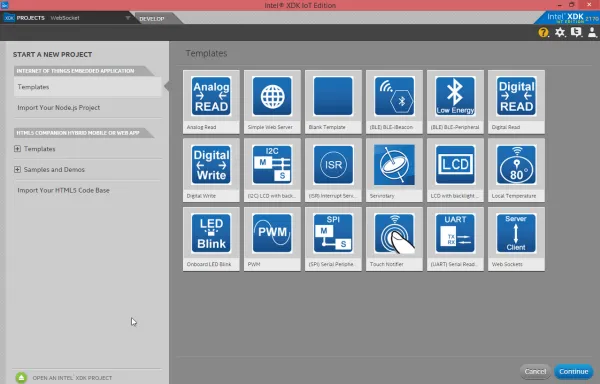Click the Continue button
Viewport: 600px width, 384px height.
[574, 371]
